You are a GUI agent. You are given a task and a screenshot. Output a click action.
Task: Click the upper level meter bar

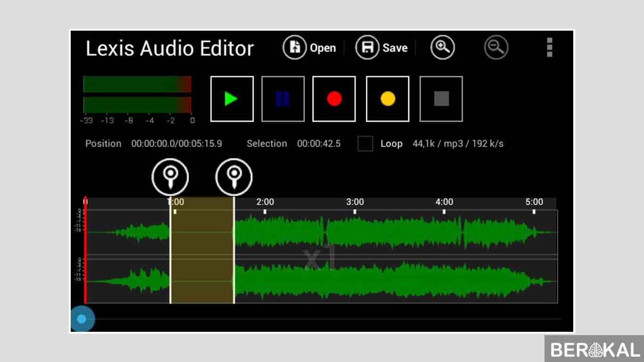tap(137, 84)
